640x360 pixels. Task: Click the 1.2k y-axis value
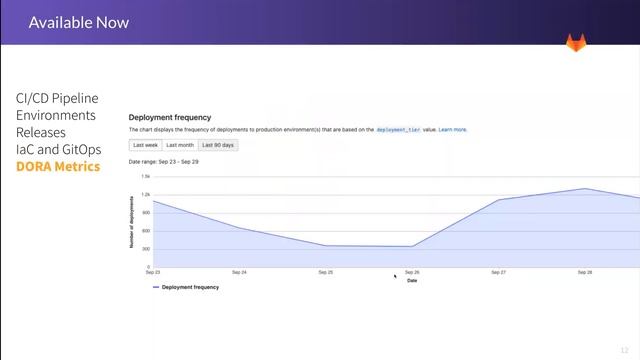tap(146, 195)
